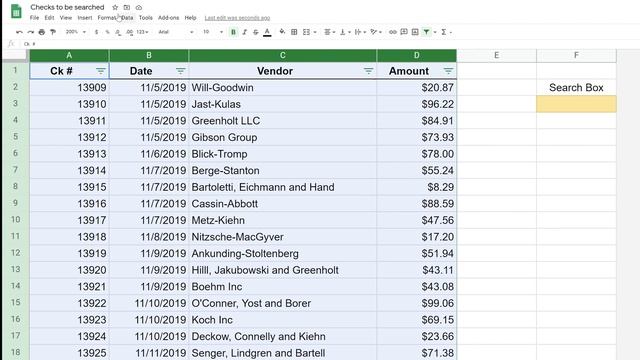The height and width of the screenshot is (360, 640).
Task: Open the 123 number format dropdown
Action: [142, 32]
